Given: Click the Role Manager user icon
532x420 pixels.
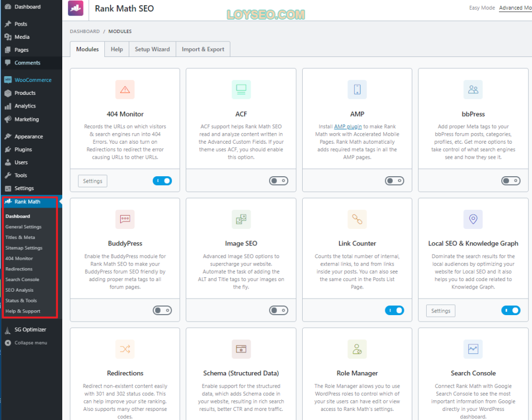Looking at the screenshot, I should (x=358, y=349).
